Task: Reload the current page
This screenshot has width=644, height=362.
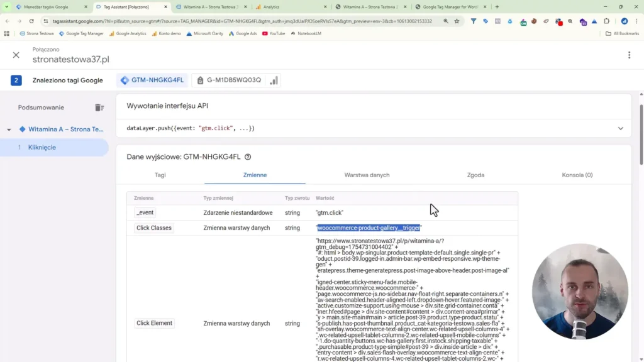Action: click(x=31, y=21)
